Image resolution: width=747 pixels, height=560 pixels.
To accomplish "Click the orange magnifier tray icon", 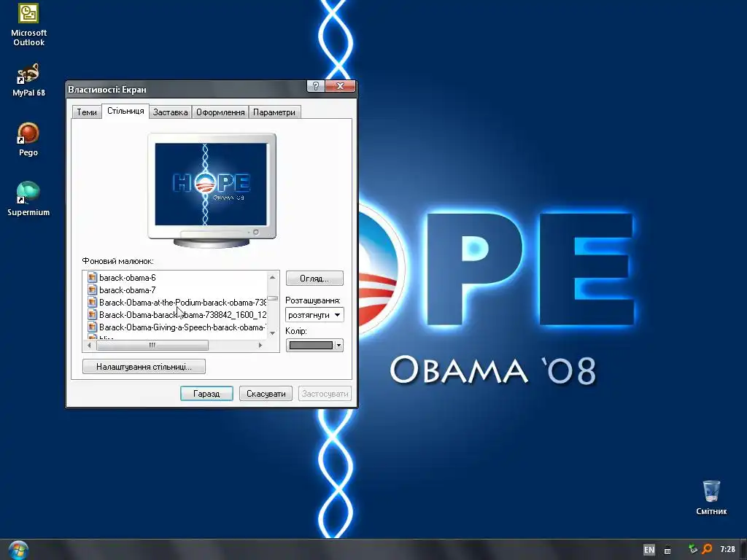I will pos(707,549).
